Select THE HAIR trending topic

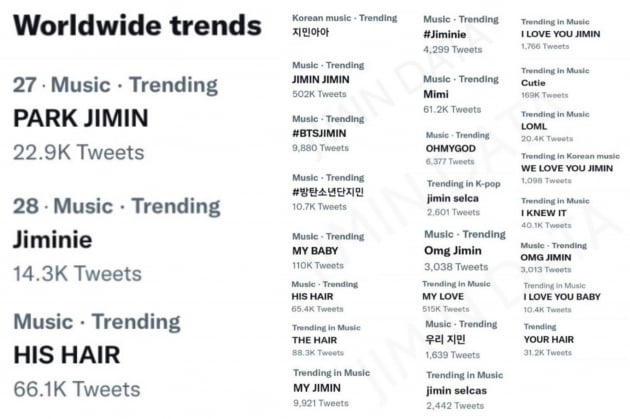pos(315,340)
